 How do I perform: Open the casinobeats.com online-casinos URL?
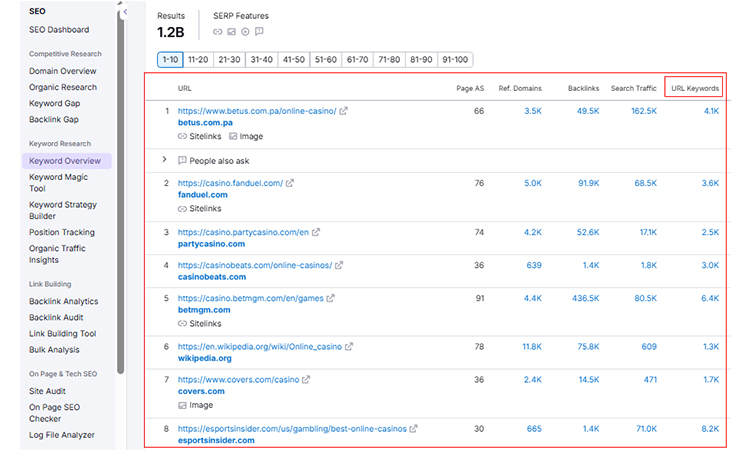click(x=255, y=265)
